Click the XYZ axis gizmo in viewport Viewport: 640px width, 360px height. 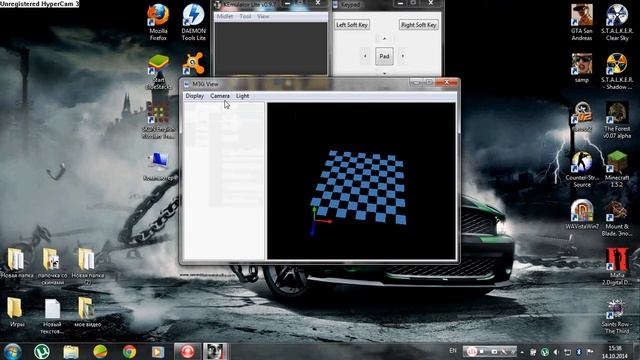[x=320, y=221]
